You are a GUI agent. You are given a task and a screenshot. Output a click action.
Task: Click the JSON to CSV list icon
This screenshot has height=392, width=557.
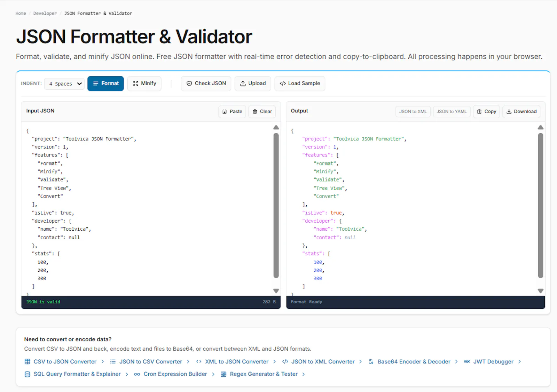pyautogui.click(x=113, y=362)
